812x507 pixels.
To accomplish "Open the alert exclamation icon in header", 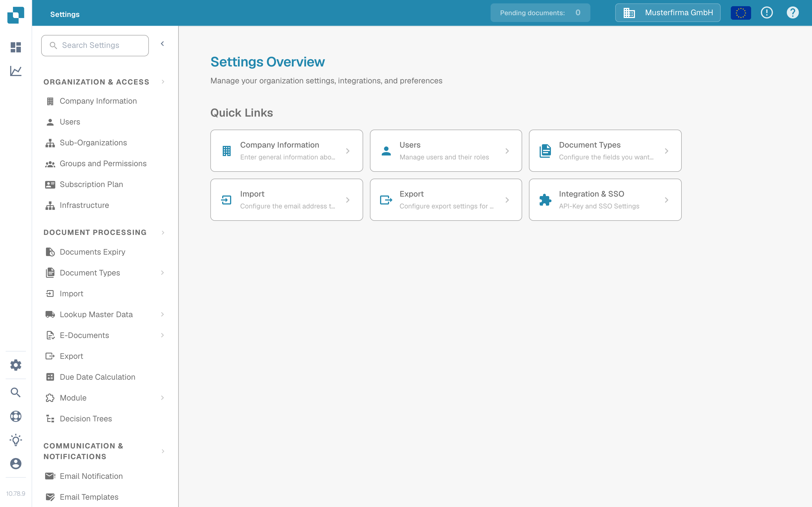I will tap(767, 13).
